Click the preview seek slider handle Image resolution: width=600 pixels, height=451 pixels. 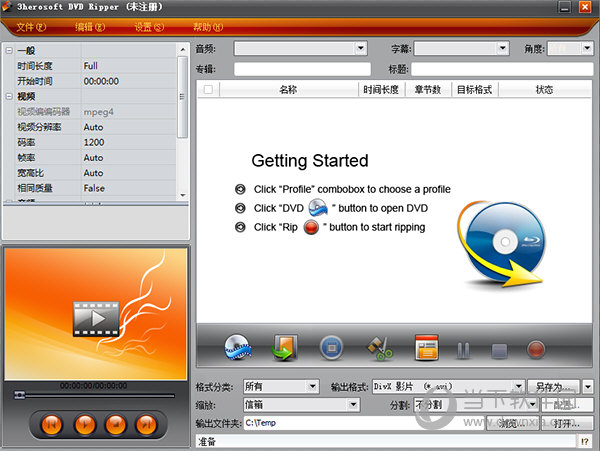pyautogui.click(x=19, y=395)
